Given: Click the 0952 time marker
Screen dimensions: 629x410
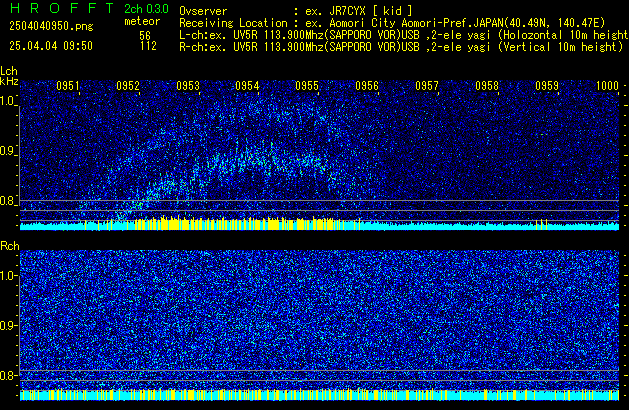Looking at the screenshot, I should click(128, 86).
